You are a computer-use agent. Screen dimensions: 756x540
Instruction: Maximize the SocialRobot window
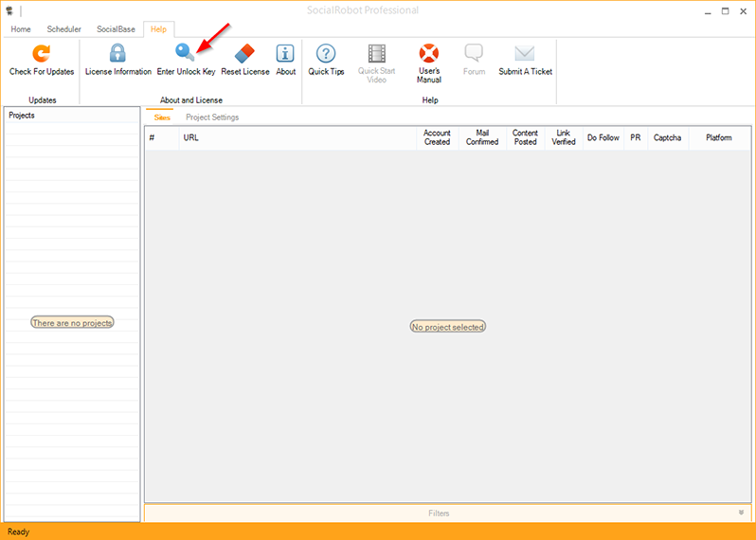click(x=725, y=11)
